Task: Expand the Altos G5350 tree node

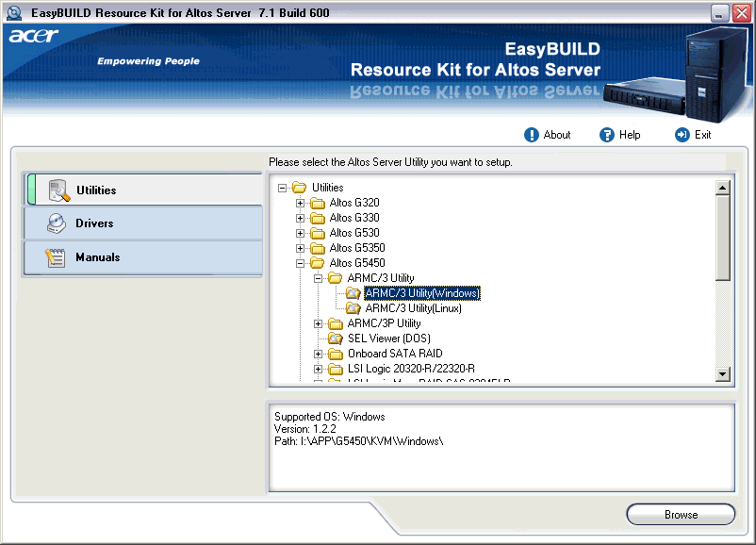Action: click(301, 248)
